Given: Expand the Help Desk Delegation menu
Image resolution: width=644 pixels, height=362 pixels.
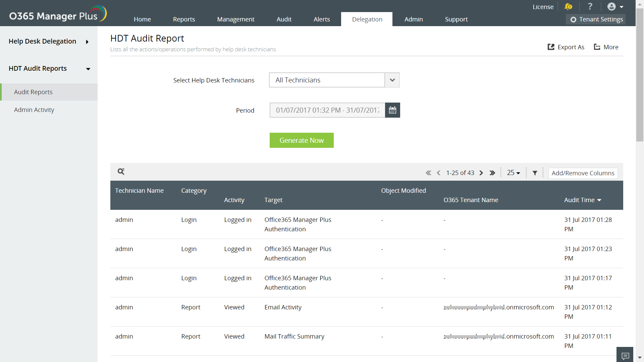Looking at the screenshot, I should [x=87, y=42].
